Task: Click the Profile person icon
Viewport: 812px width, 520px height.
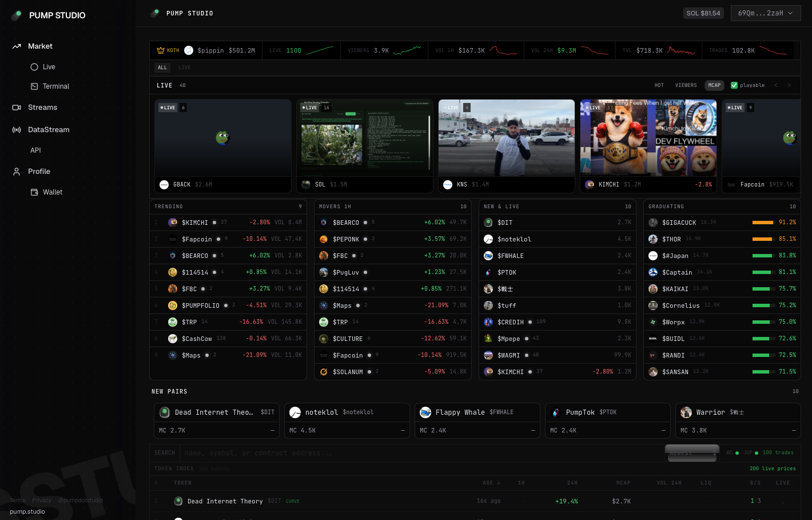Action: 17,172
